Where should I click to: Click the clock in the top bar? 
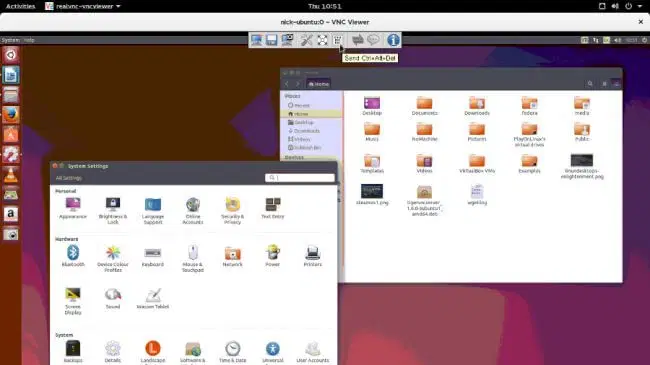[x=325, y=6]
